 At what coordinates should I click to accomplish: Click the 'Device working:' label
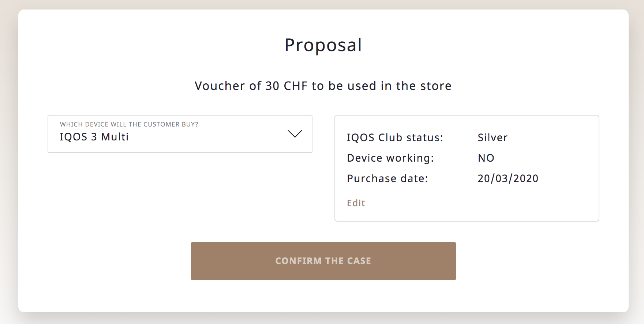(390, 158)
